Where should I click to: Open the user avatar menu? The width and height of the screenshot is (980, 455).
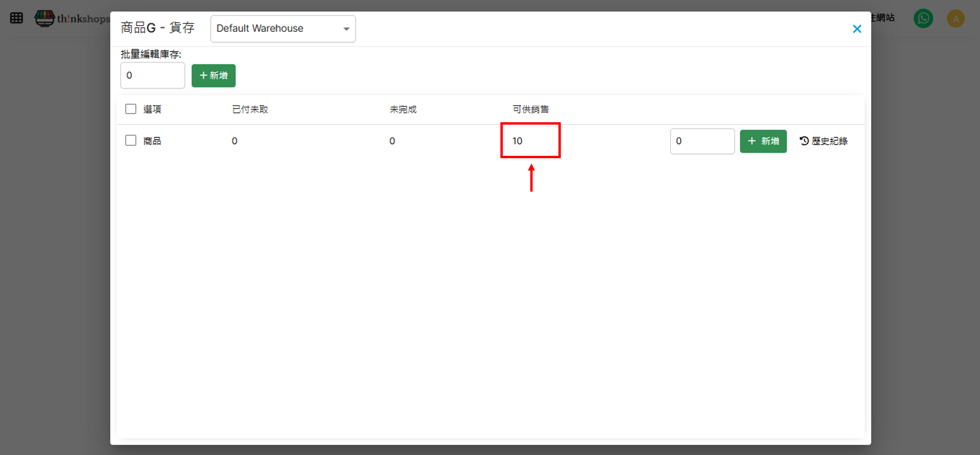955,18
